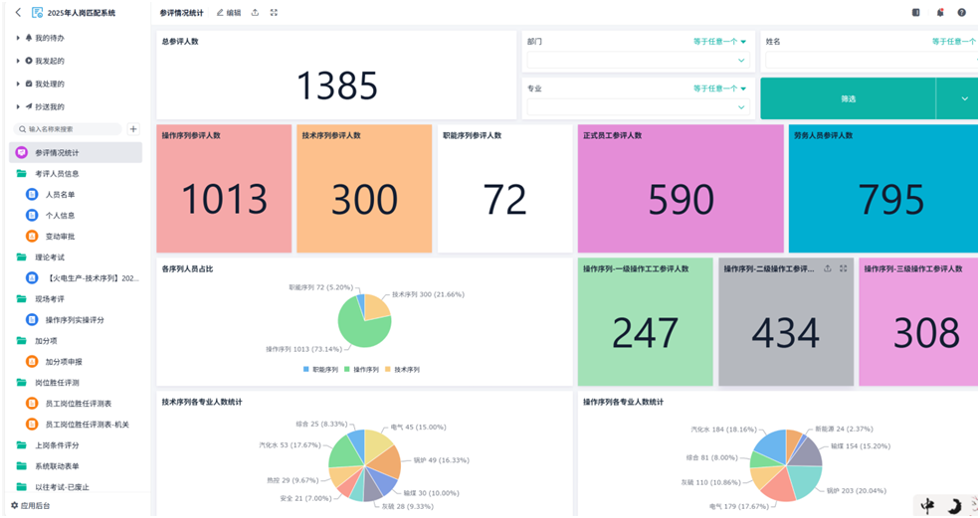Select 加分项申报 in the sidebar

[x=64, y=362]
